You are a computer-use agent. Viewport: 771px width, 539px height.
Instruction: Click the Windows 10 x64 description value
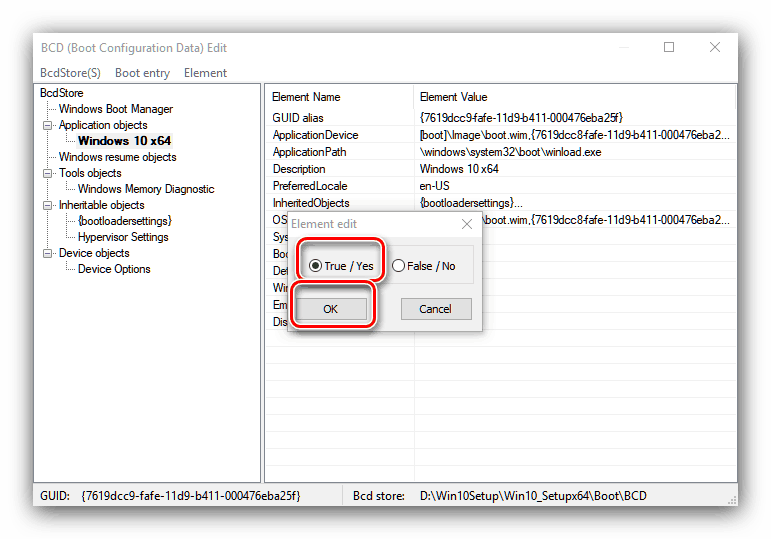coord(459,169)
